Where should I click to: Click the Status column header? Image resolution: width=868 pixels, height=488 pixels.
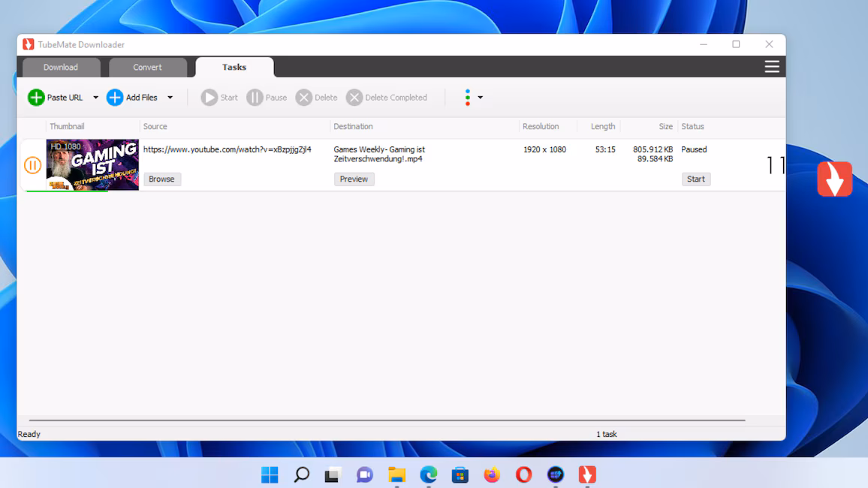(x=692, y=127)
